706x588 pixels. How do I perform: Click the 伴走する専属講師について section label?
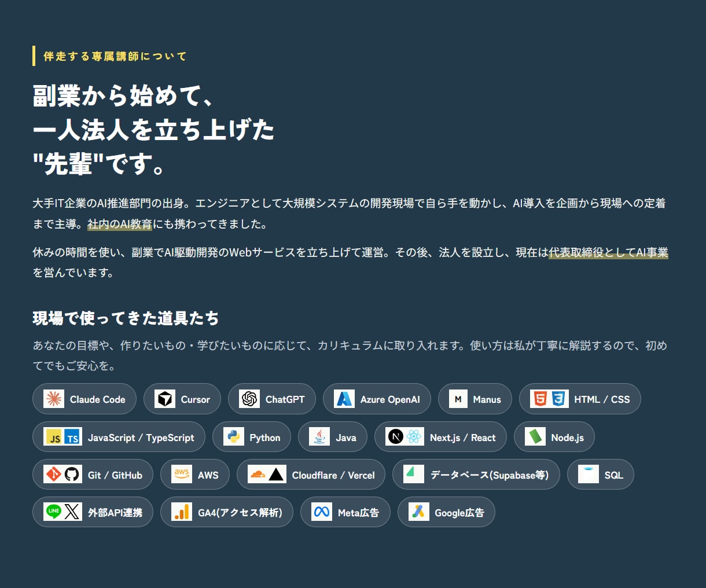point(115,56)
